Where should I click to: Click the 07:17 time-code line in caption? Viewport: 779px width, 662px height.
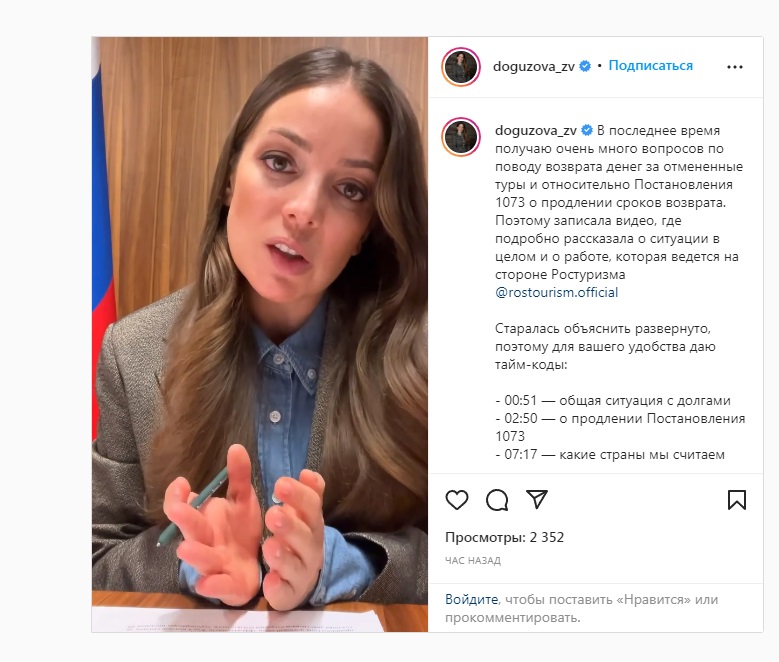(x=610, y=454)
